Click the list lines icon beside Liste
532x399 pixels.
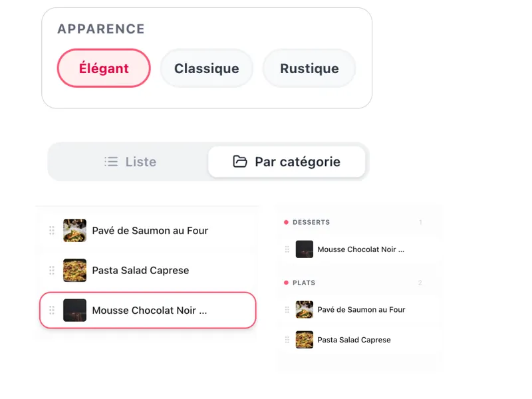pyautogui.click(x=111, y=162)
